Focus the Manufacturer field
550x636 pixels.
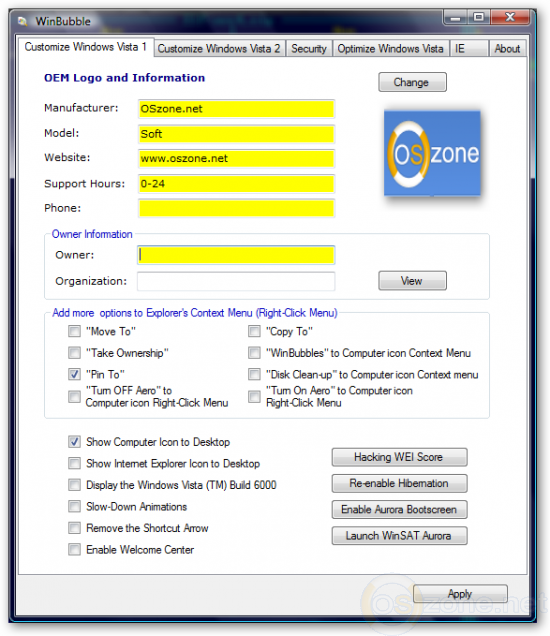pos(236,109)
